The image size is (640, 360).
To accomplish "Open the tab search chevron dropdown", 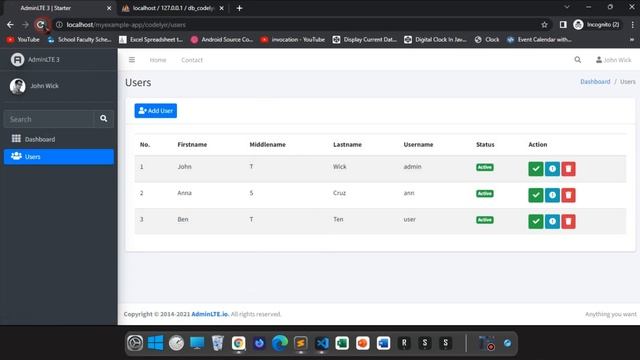I will coord(567,7).
